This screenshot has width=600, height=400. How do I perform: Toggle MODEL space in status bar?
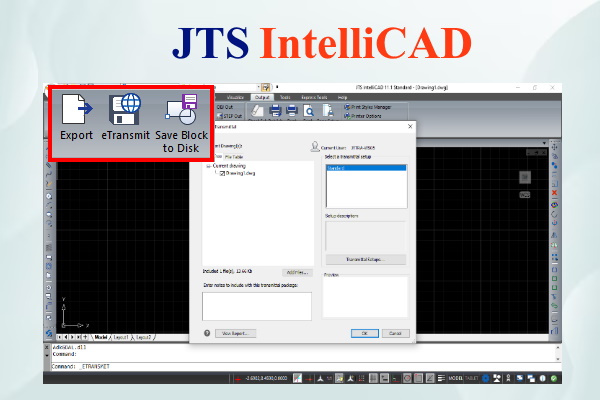[455, 378]
